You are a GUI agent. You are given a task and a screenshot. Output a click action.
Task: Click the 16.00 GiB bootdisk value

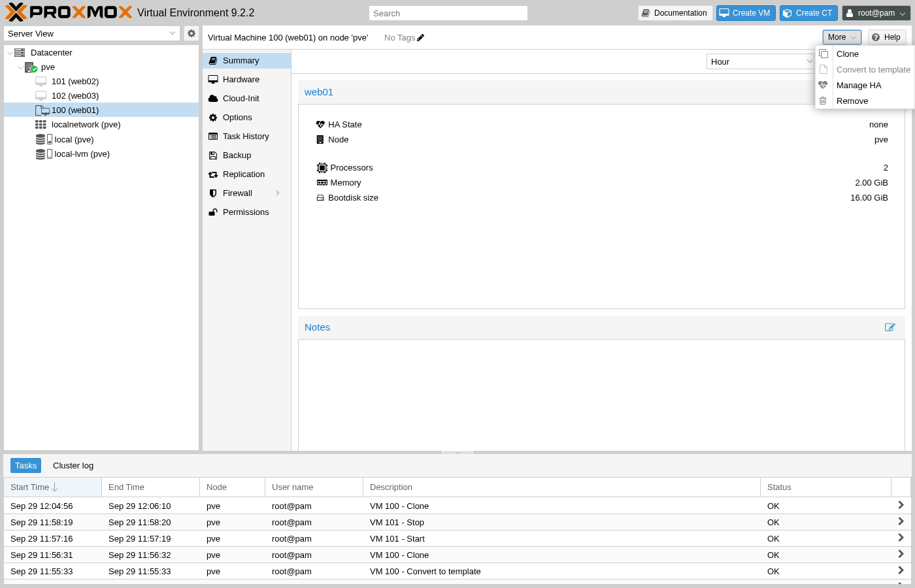tap(869, 198)
